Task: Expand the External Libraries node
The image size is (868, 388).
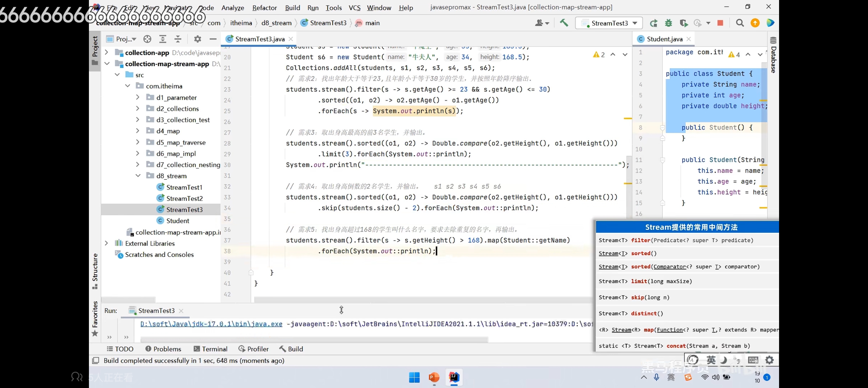Action: 106,243
